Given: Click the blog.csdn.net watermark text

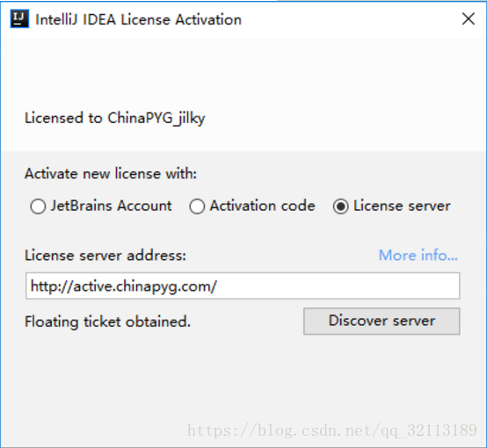Looking at the screenshot, I should [x=332, y=430].
